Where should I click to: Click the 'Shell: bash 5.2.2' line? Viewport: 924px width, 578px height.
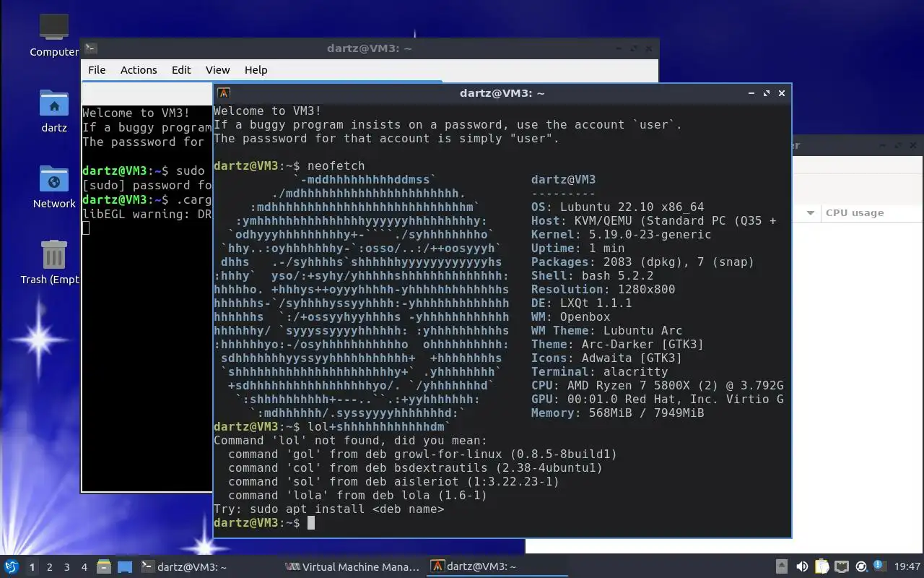point(592,276)
